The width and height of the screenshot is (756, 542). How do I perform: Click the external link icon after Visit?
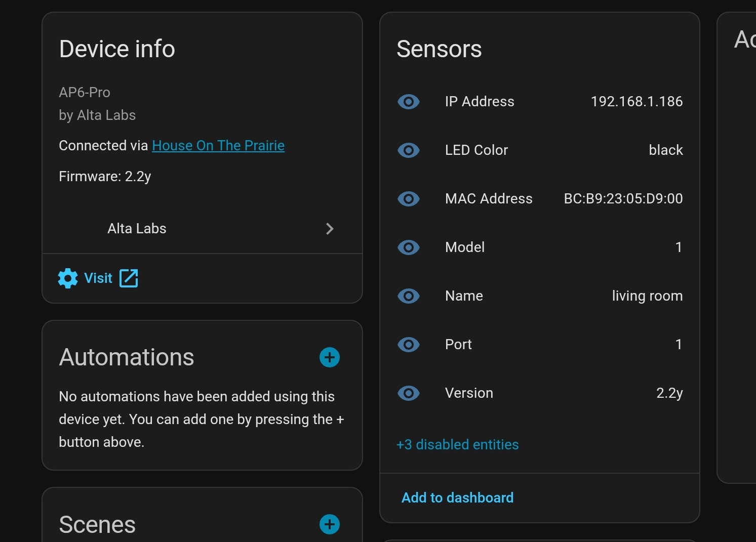[129, 278]
